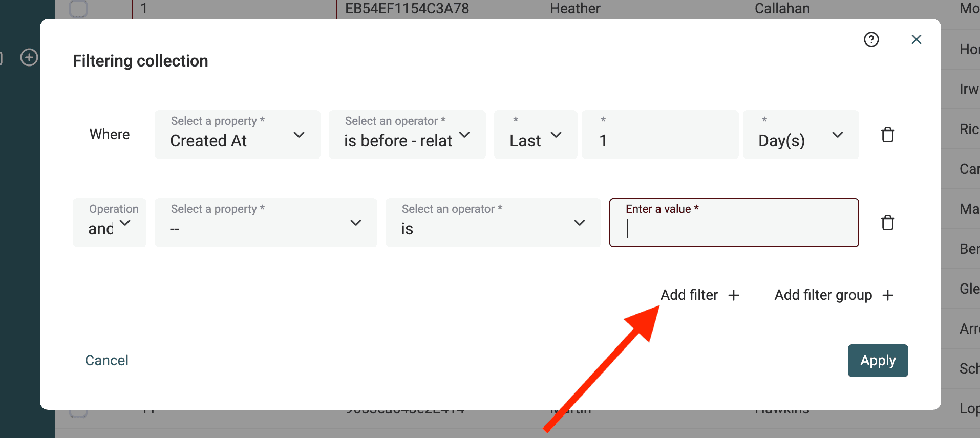980x438 pixels.
Task: Click the Apply button
Action: tap(878, 361)
